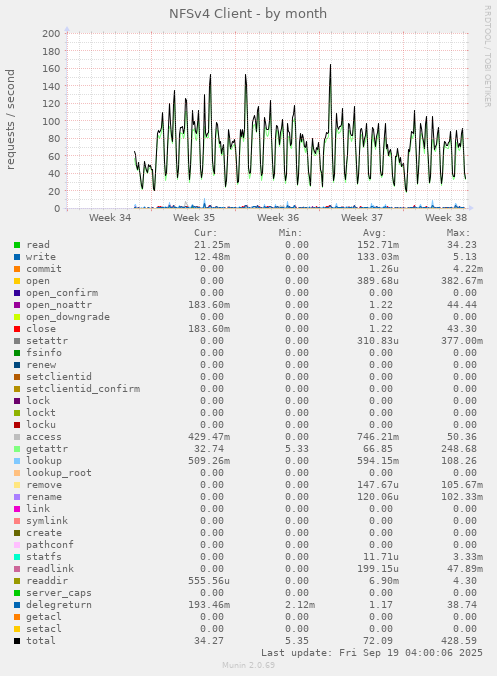The height and width of the screenshot is (676, 497).
Task: Click the 'requests / second' axis label
Action: (x=10, y=119)
